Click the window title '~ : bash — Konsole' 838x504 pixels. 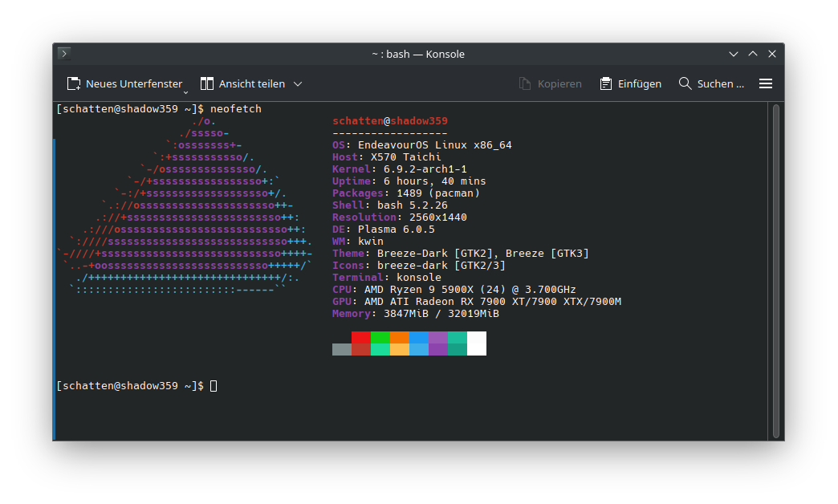418,54
